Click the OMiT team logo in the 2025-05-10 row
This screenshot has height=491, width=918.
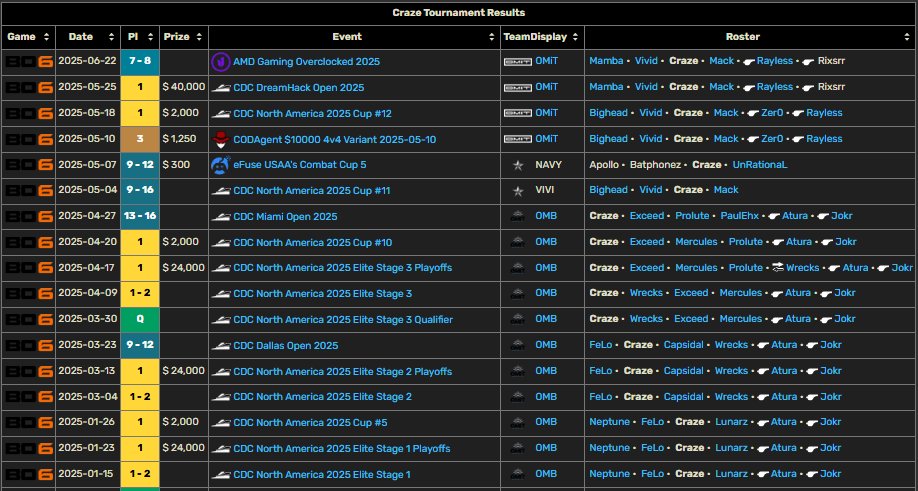(518, 139)
